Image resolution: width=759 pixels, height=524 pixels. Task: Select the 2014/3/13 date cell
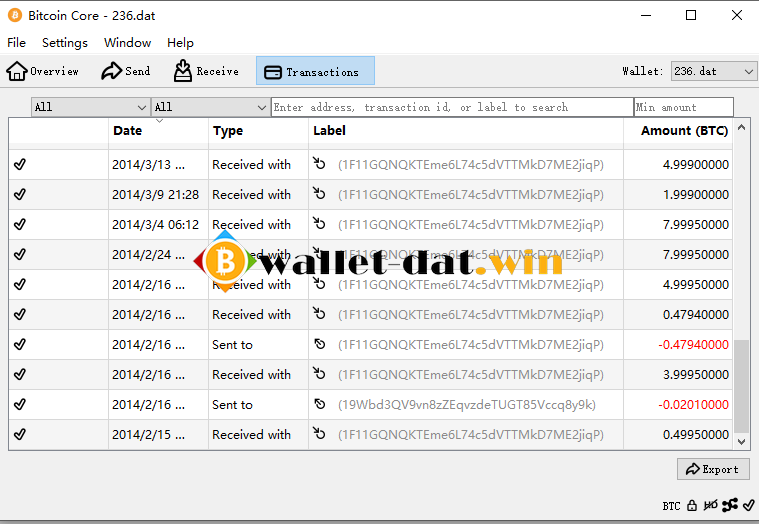(158, 165)
